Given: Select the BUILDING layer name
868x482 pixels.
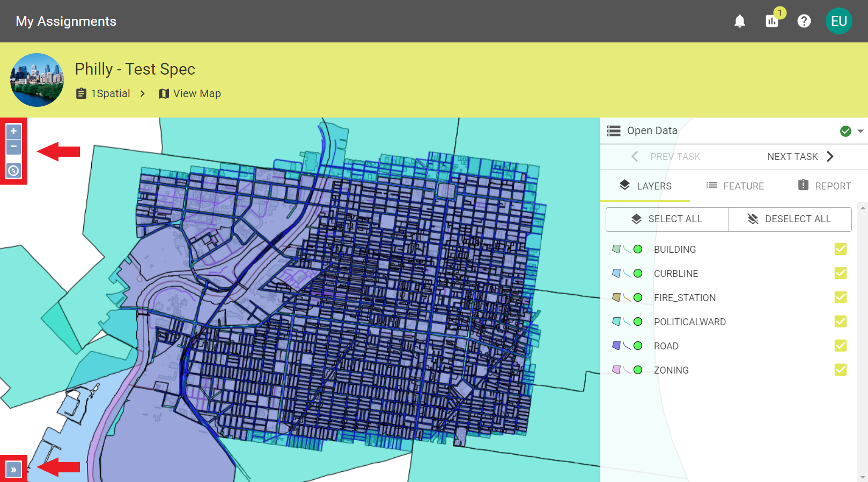Looking at the screenshot, I should click(675, 250).
